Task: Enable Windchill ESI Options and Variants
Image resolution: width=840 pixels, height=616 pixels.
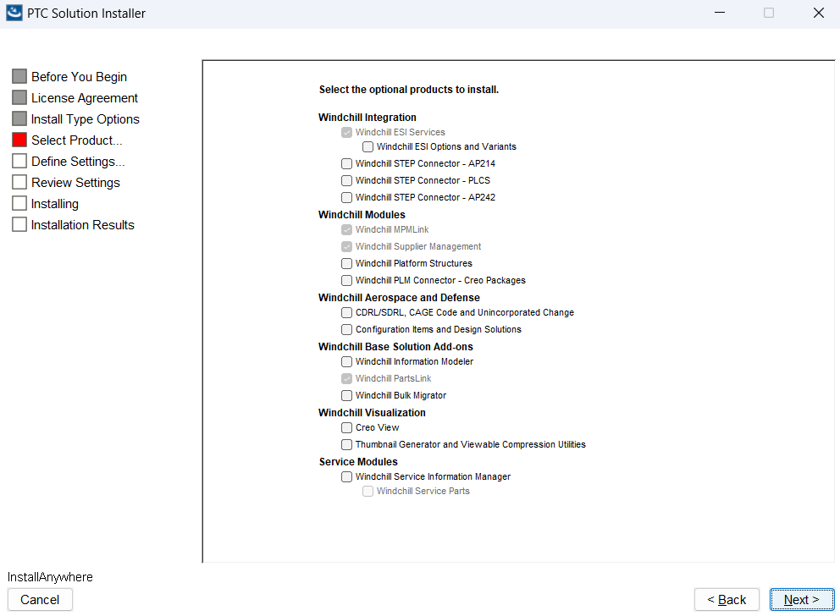Action: pos(368,146)
